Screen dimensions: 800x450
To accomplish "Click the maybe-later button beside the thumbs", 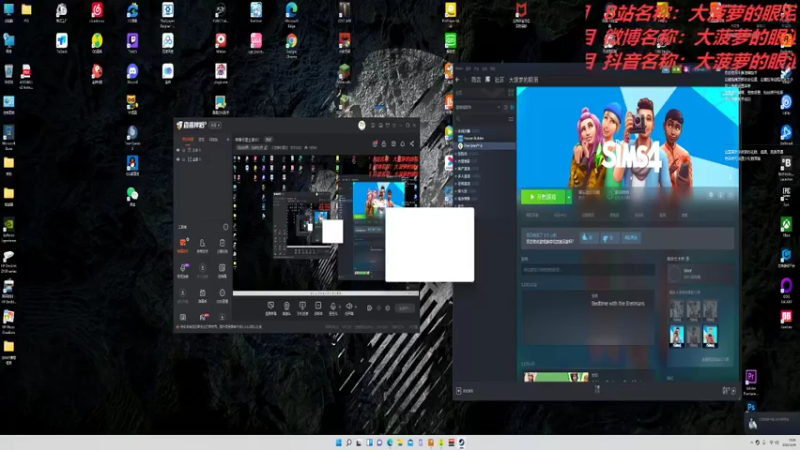I will click(x=631, y=238).
